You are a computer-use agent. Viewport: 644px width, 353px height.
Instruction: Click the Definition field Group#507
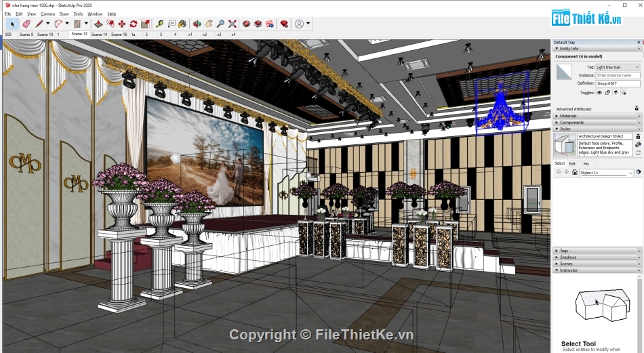click(618, 83)
